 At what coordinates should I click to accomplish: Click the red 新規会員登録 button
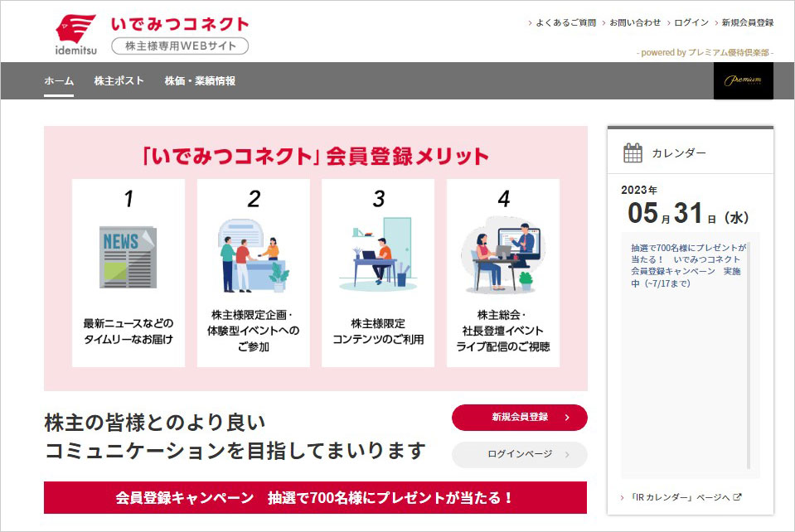[x=520, y=418]
